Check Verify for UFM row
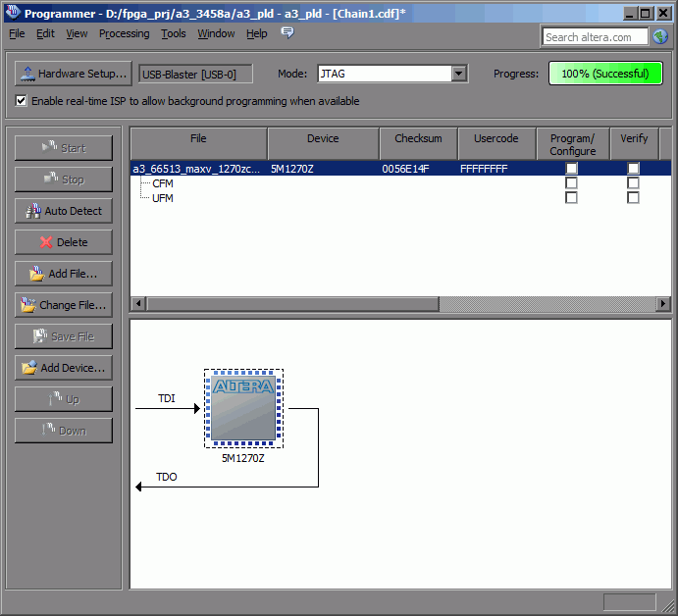This screenshot has width=678, height=616. click(x=633, y=197)
